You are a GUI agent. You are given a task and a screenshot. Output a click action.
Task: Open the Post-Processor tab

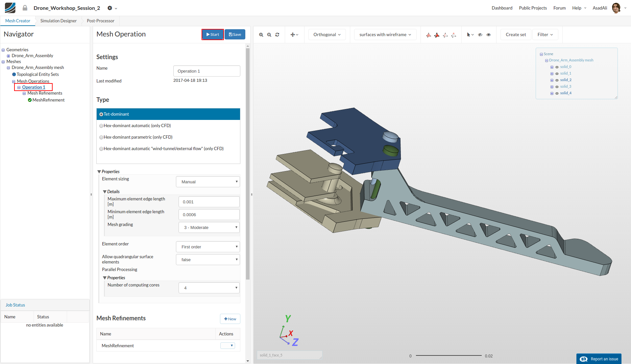point(101,21)
